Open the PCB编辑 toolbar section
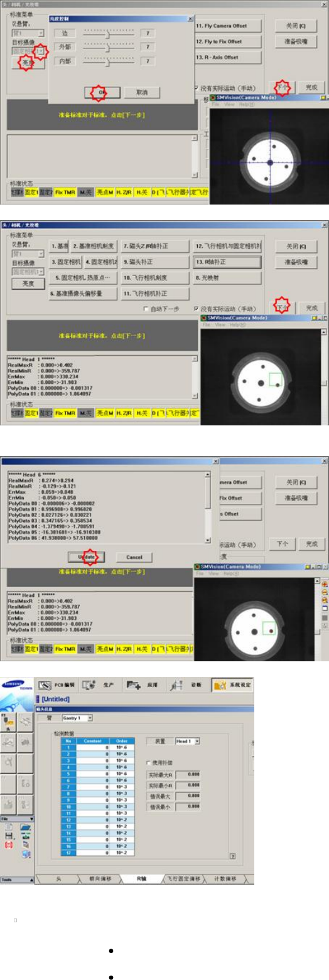 pos(58,684)
